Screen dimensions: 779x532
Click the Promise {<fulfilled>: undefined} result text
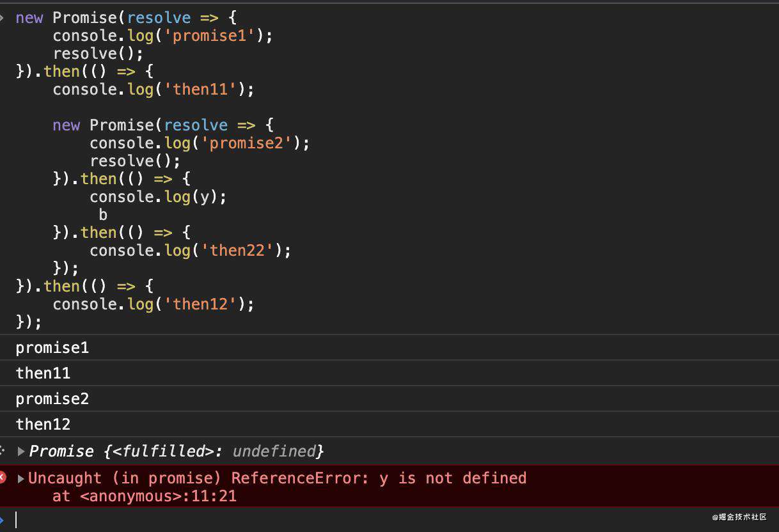click(177, 451)
